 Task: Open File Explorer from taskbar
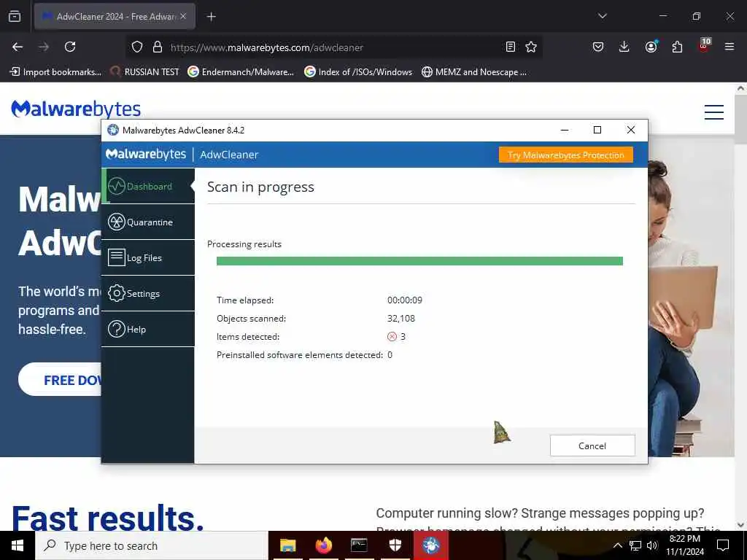coord(287,545)
